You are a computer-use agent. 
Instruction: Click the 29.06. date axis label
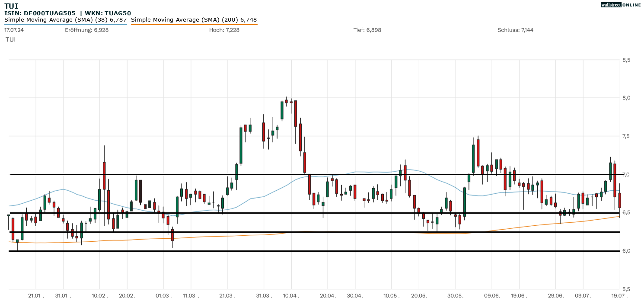(555, 295)
